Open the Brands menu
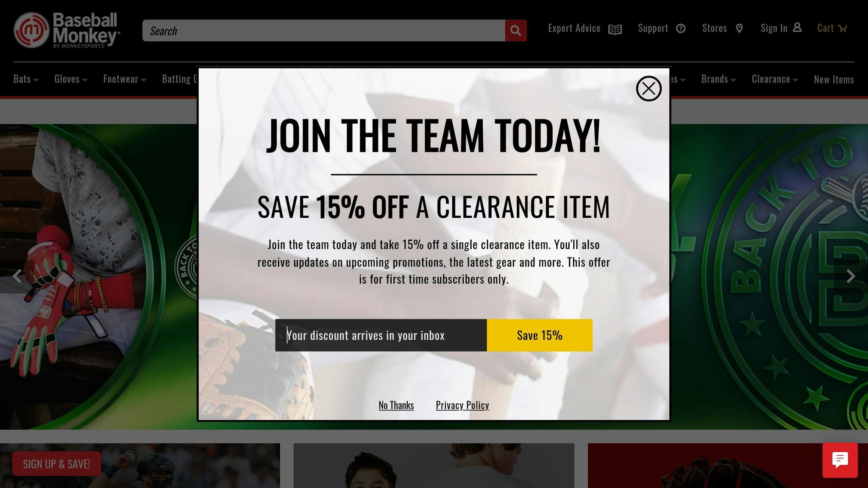The image size is (868, 488). (x=718, y=79)
